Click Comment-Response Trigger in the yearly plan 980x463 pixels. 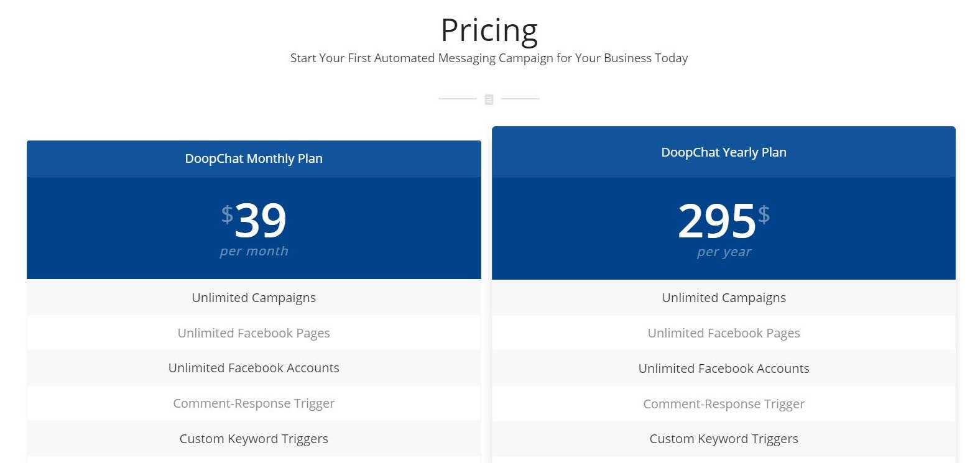coord(724,404)
